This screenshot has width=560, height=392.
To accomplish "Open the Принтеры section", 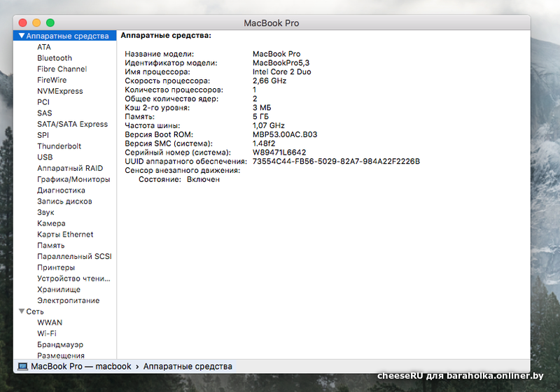I will coord(56,267).
